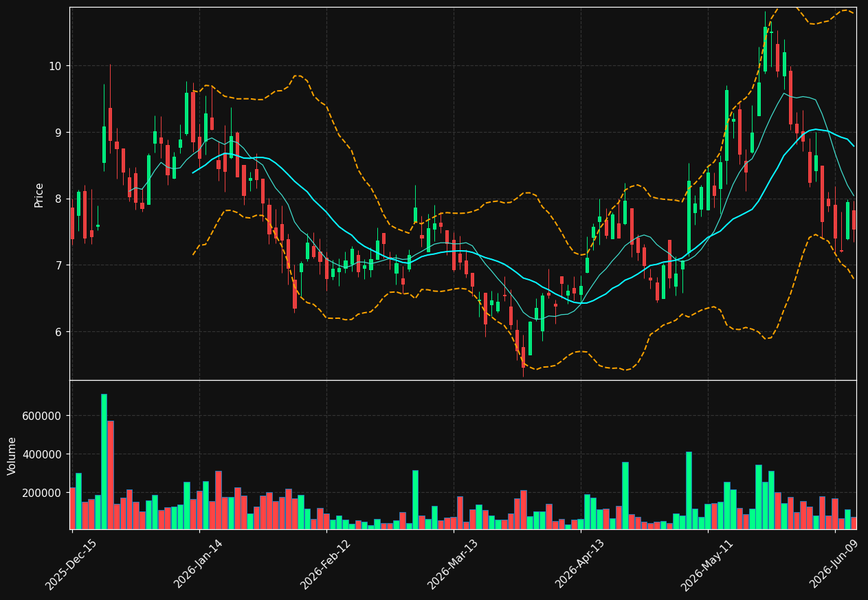The image size is (868, 600).
Task: Click the 2026-Jun-09 date label
Action: (x=834, y=564)
